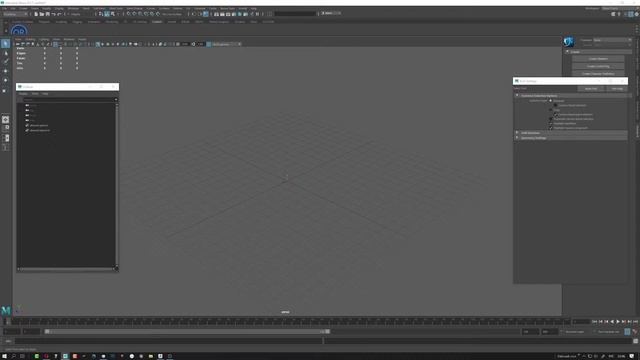Click the Reset Tool button
Screen dimensions: 640x360
click(591, 89)
